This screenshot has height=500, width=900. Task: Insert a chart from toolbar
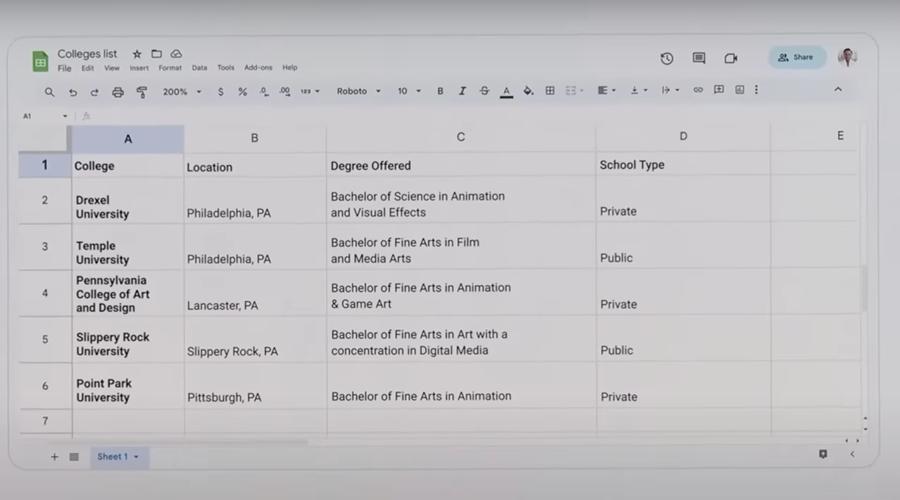(740, 90)
